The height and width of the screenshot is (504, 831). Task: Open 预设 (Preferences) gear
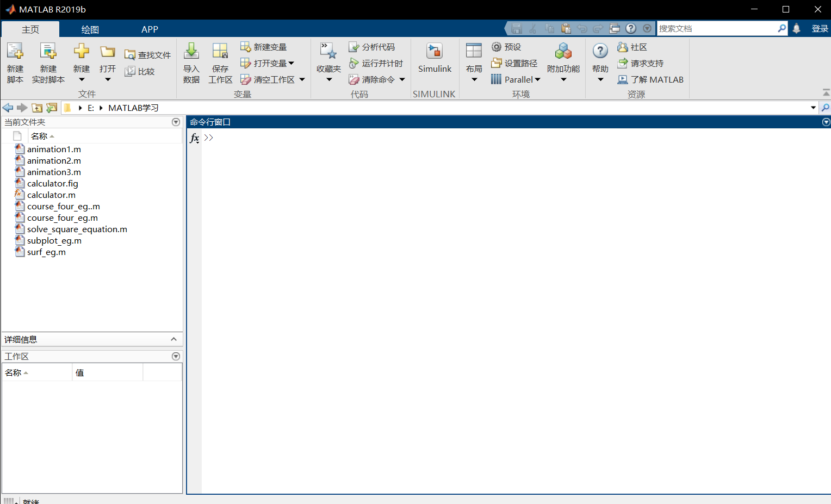506,47
